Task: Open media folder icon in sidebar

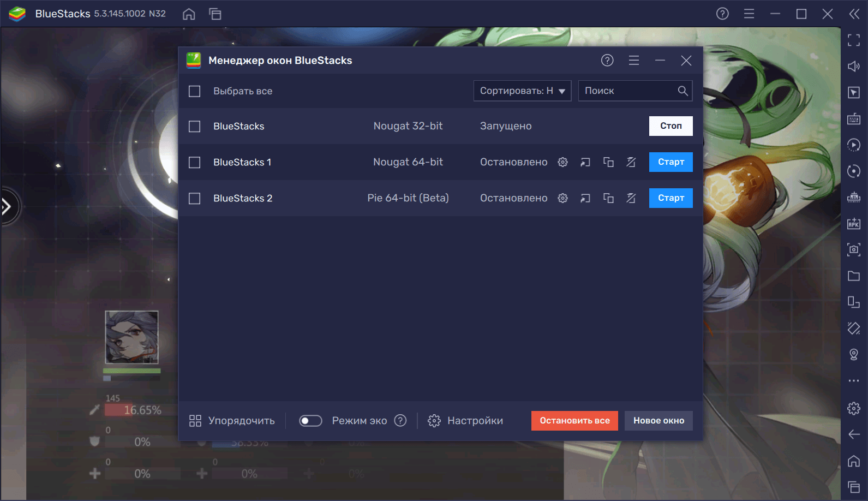Action: point(854,276)
